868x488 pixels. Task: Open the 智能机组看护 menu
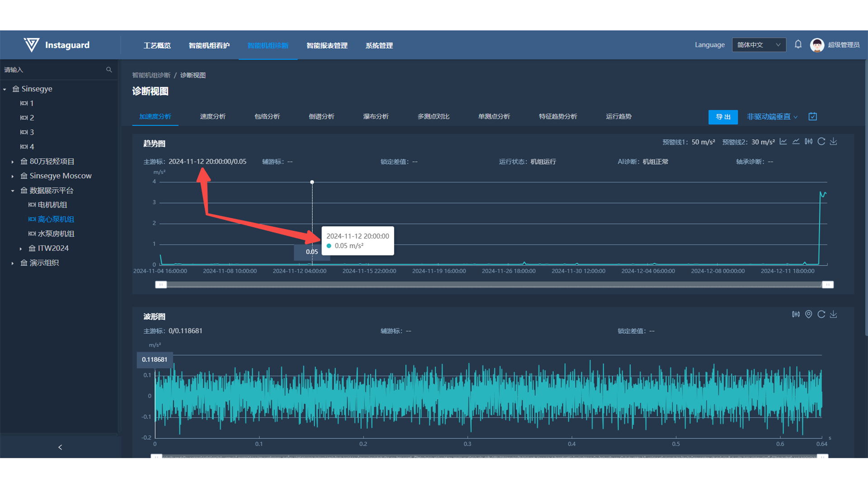point(209,46)
